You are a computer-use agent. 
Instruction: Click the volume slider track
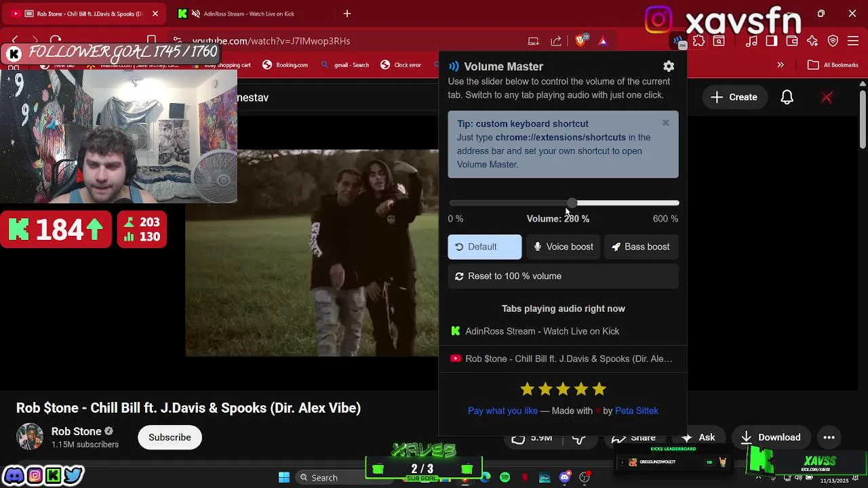pos(564,203)
